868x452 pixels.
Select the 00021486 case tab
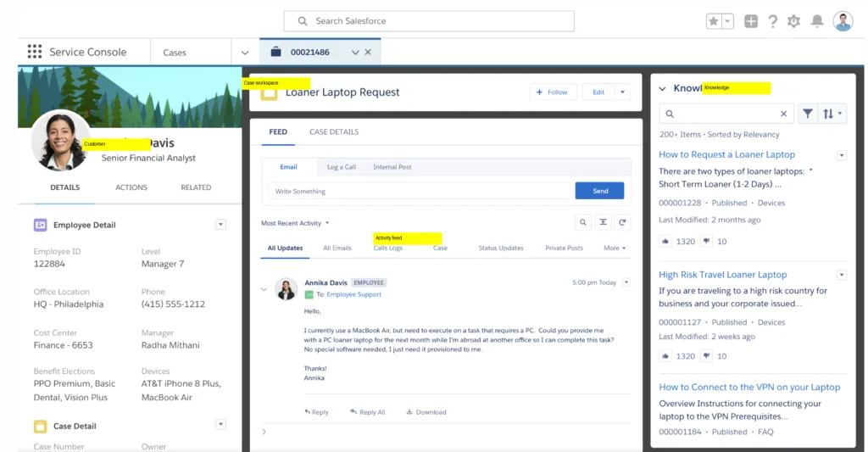309,52
